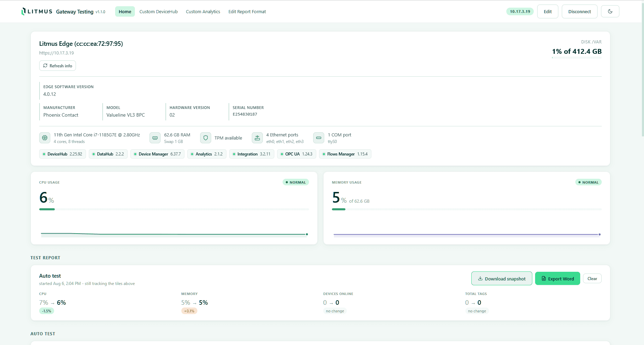Click the Total Tags no change badge
Screen dimensions: 644x345
pos(477,311)
